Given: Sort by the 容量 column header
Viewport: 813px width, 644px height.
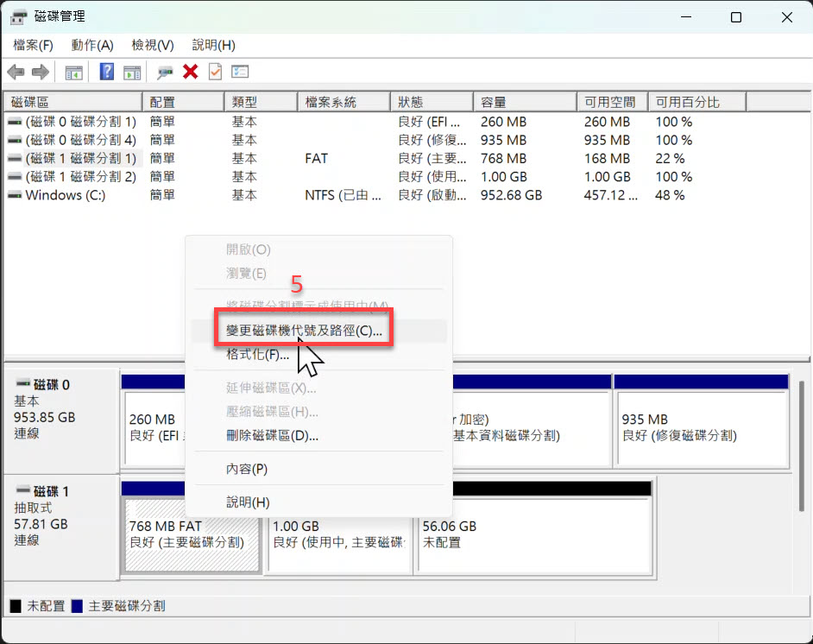Looking at the screenshot, I should tap(494, 102).
